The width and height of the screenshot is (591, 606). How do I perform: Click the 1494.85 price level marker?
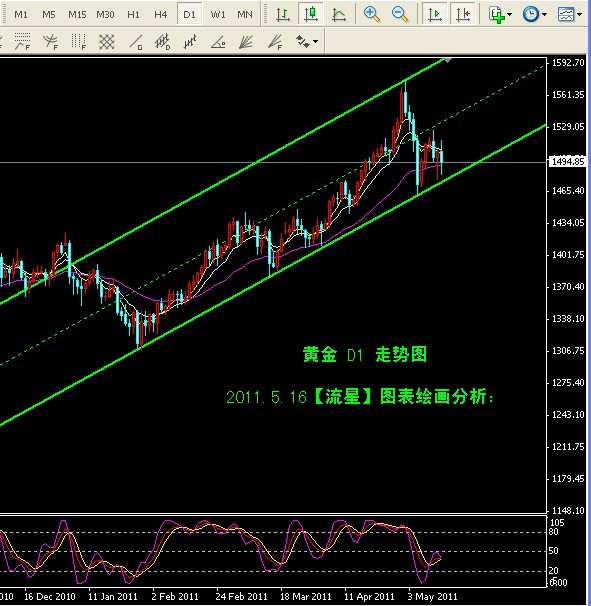[x=568, y=162]
